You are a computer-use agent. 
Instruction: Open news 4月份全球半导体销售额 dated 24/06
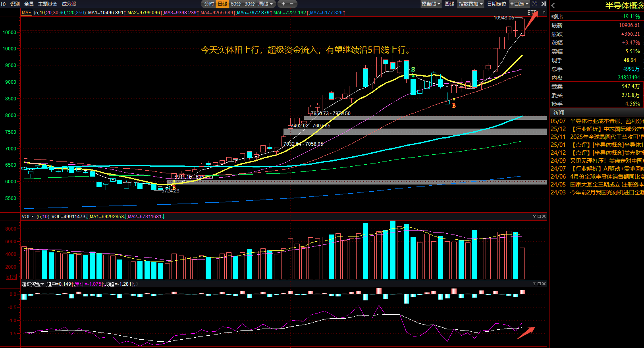click(x=597, y=177)
